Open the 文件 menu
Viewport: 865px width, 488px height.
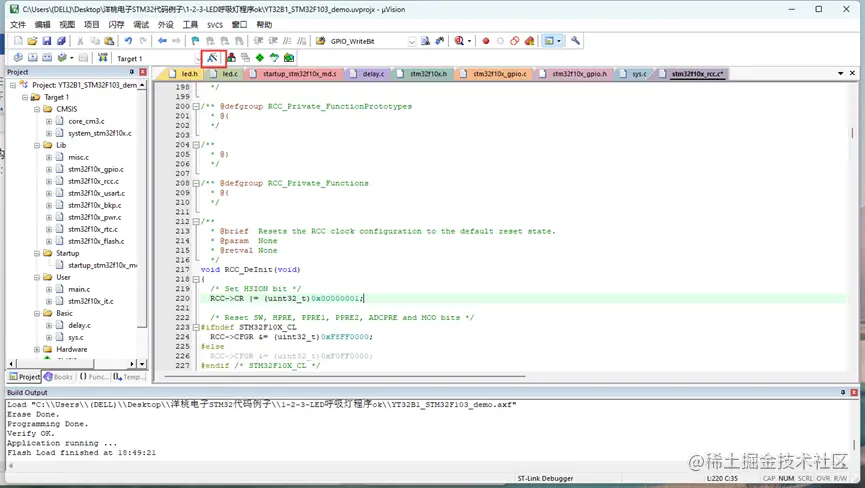point(18,25)
